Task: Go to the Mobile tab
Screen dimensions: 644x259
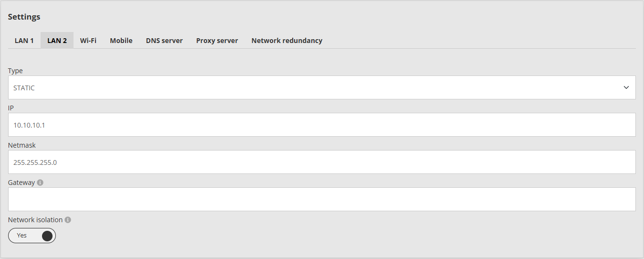Action: [121, 41]
